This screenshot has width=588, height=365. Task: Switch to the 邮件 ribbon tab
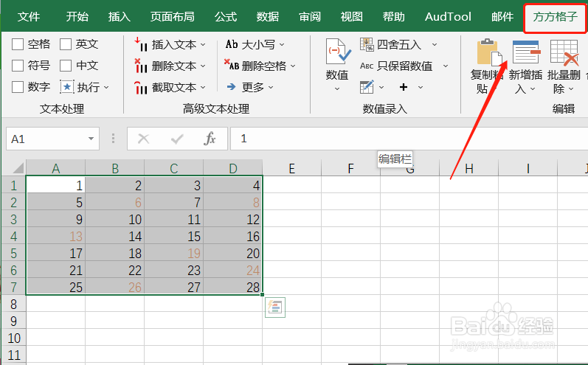pyautogui.click(x=502, y=16)
